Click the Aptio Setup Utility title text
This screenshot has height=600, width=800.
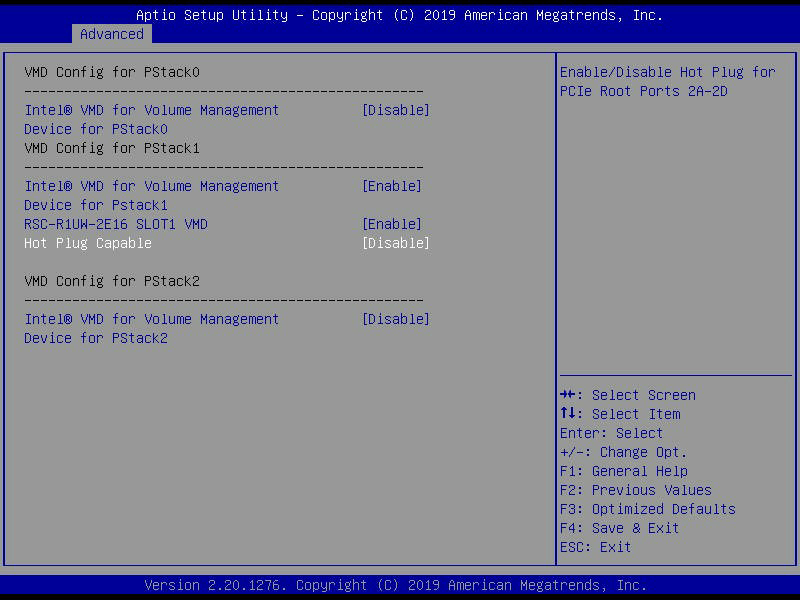pyautogui.click(x=399, y=15)
